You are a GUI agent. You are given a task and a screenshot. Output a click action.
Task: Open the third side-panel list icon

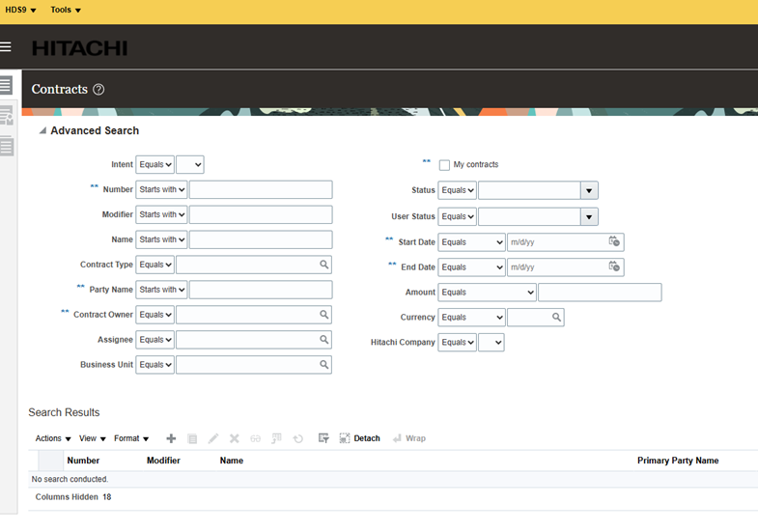tap(7, 146)
